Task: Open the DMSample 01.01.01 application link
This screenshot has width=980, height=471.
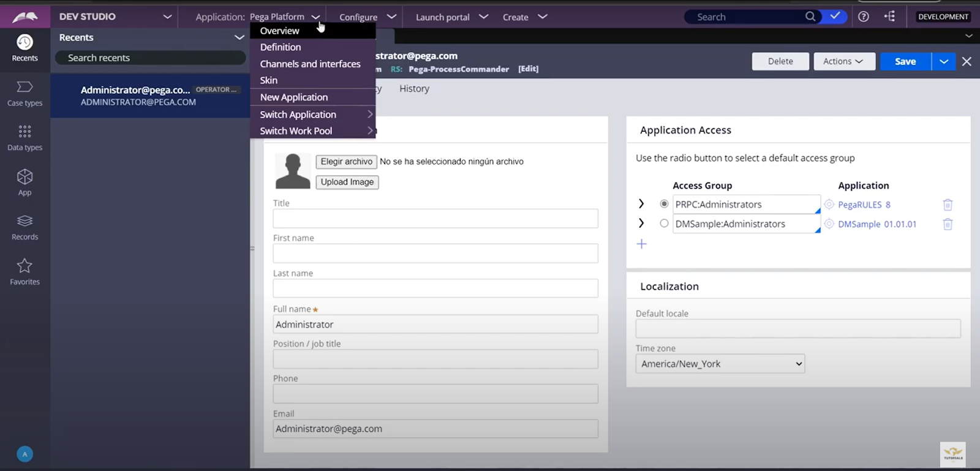Action: pyautogui.click(x=877, y=224)
